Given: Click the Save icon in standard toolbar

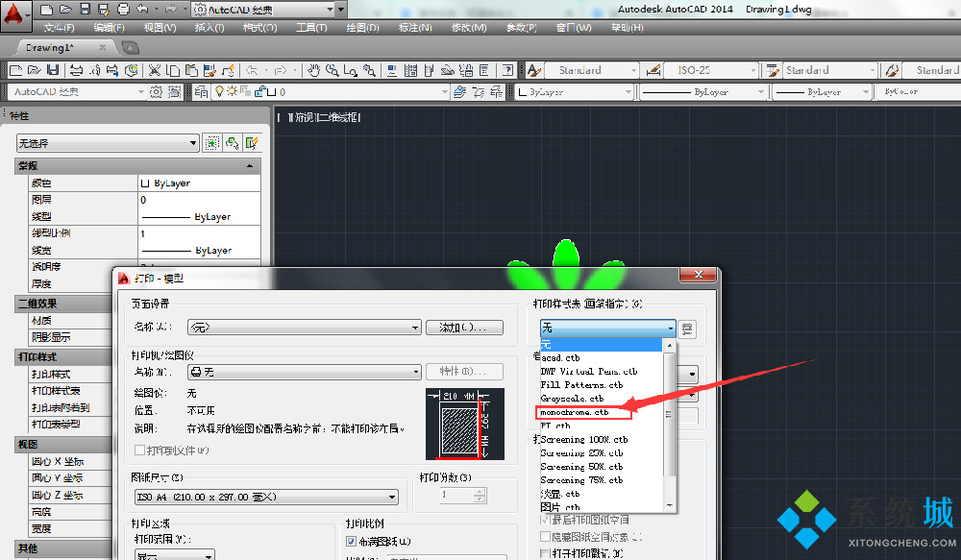Looking at the screenshot, I should pos(52,70).
